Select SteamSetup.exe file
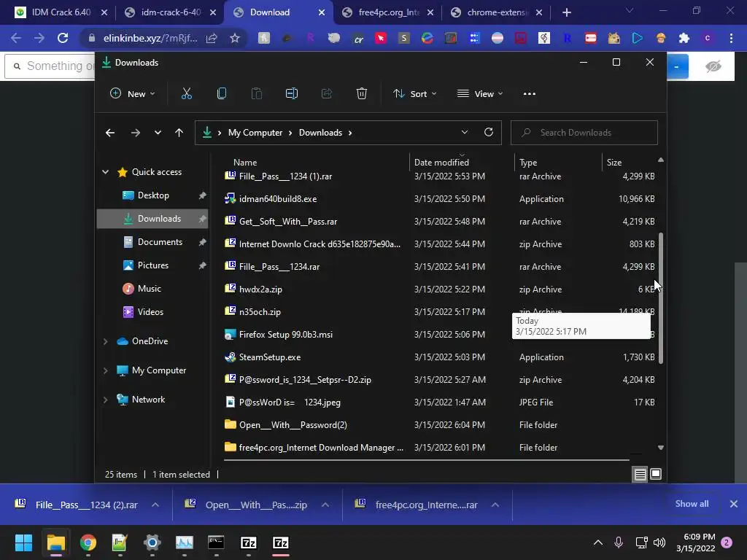The height and width of the screenshot is (560, 747). 438,357
